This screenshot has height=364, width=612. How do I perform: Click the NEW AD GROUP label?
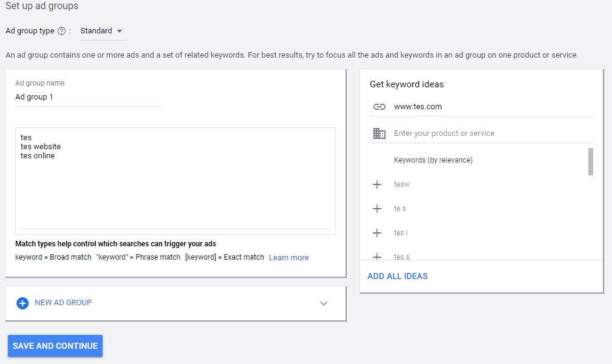pyautogui.click(x=63, y=303)
